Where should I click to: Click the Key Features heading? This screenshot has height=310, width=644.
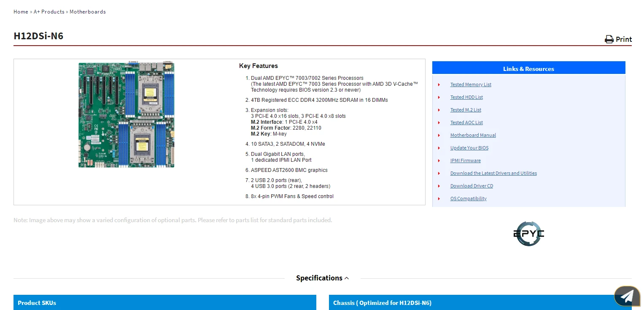point(259,66)
